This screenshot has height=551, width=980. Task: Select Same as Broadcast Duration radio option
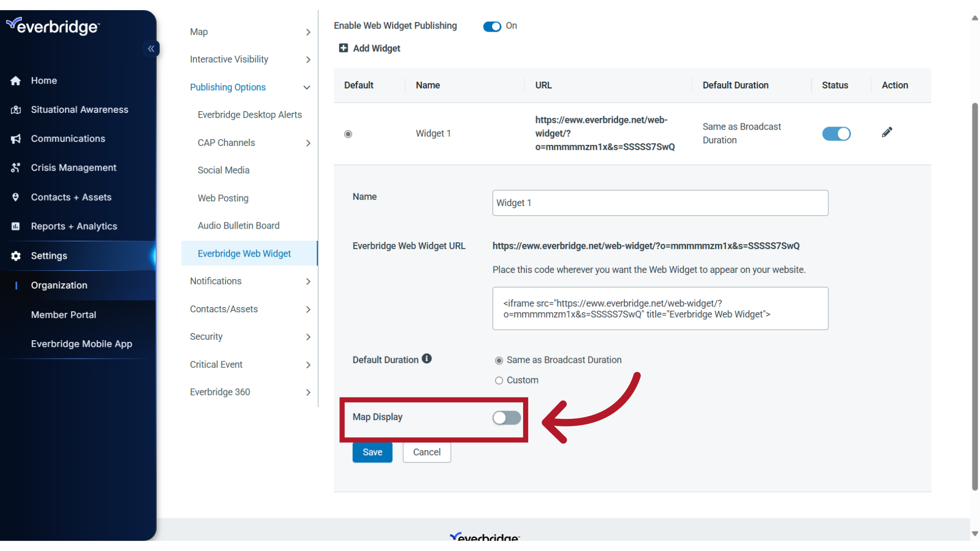point(499,361)
